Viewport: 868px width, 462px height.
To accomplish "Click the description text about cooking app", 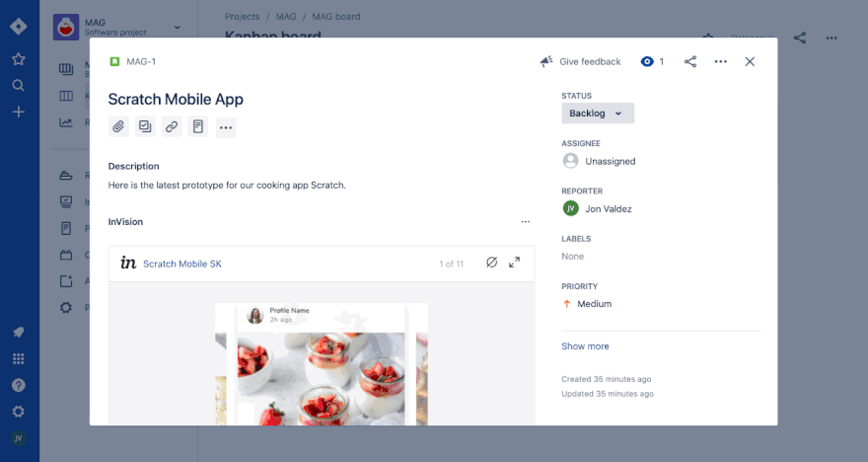I will 227,185.
